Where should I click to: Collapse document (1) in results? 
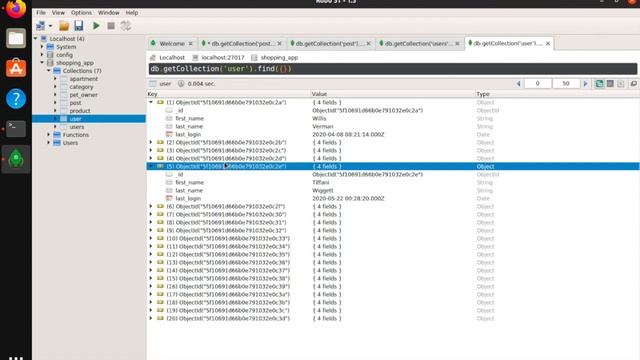click(151, 102)
